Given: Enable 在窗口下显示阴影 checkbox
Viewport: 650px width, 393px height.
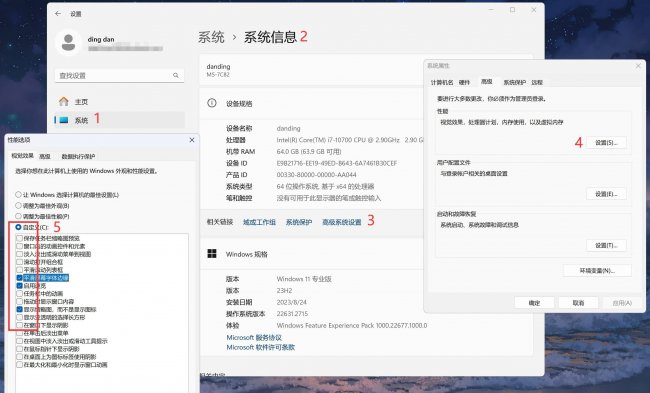Looking at the screenshot, I should pyautogui.click(x=19, y=325).
